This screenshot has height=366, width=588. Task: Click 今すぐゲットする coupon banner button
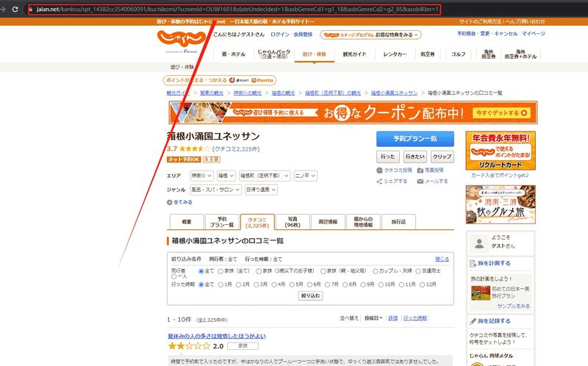tap(502, 113)
